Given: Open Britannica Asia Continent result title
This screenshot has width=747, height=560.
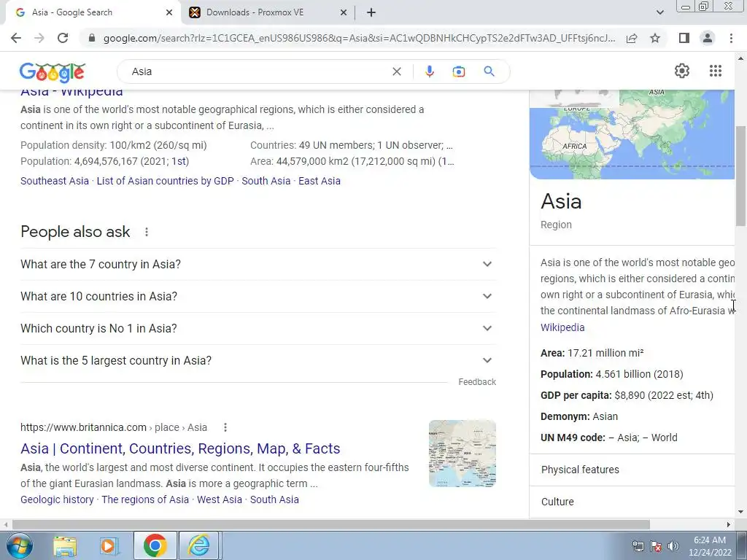Looking at the screenshot, I should 180,448.
